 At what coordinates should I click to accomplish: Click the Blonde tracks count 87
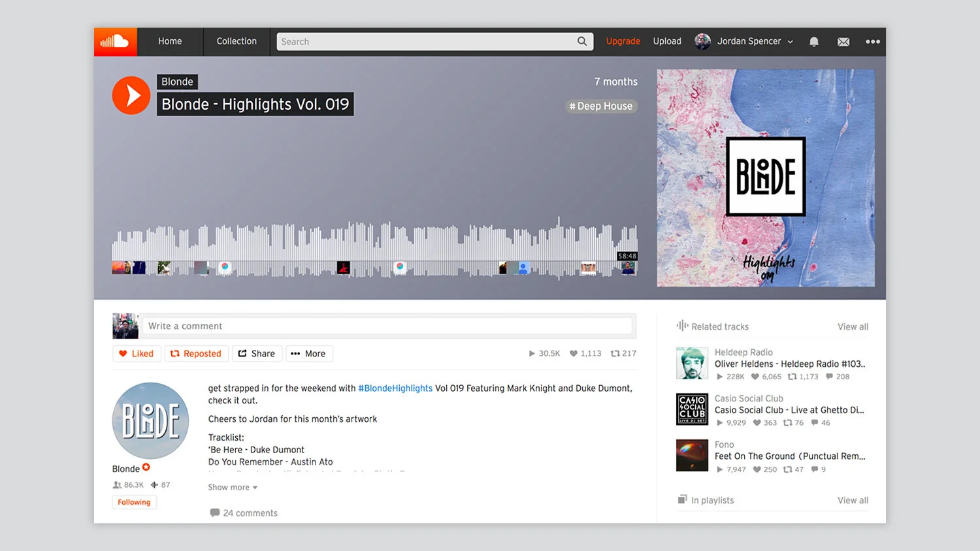point(160,485)
